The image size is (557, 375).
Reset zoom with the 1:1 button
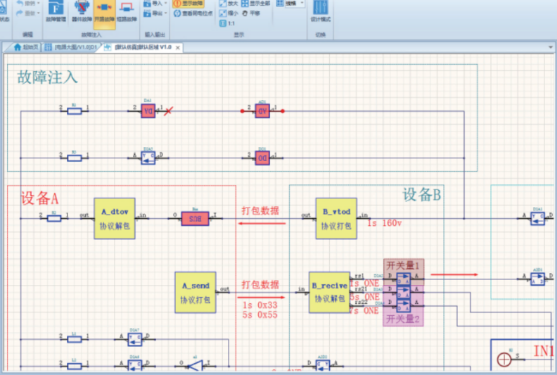[227, 23]
